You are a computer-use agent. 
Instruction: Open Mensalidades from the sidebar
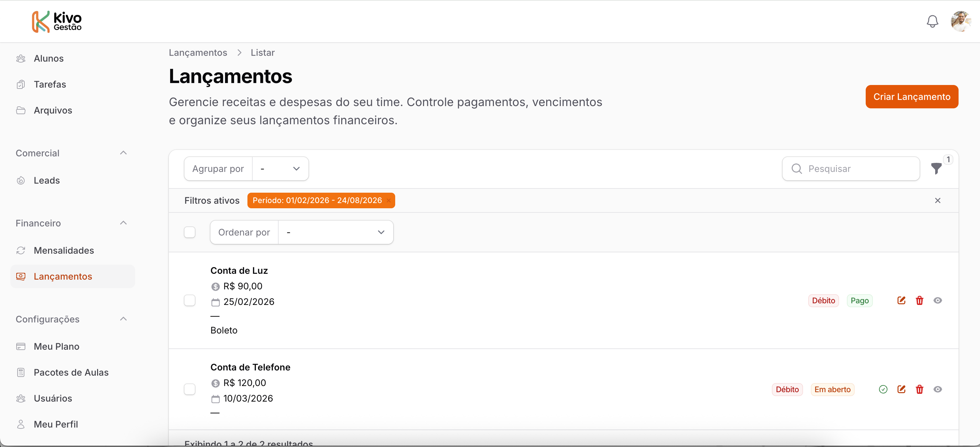coord(64,250)
